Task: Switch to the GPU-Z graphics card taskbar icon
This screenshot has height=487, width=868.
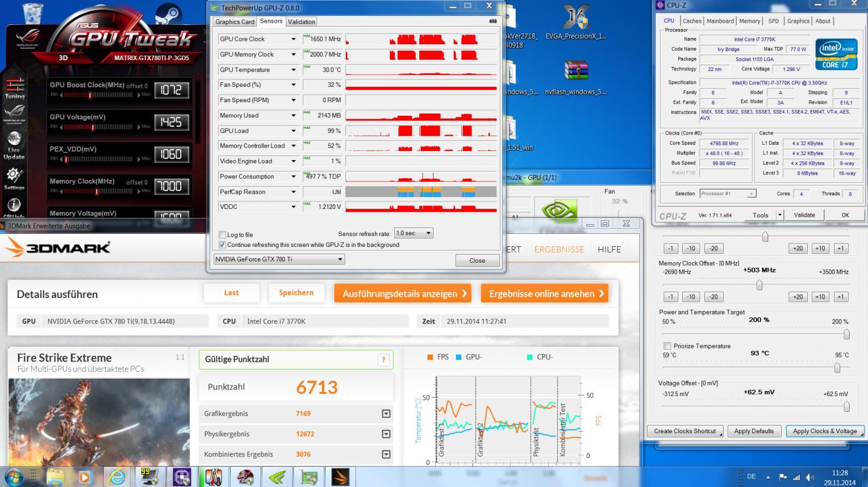Action: click(308, 477)
